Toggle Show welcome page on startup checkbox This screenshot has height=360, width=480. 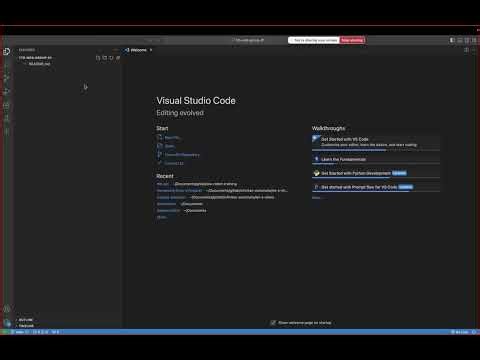point(273,323)
